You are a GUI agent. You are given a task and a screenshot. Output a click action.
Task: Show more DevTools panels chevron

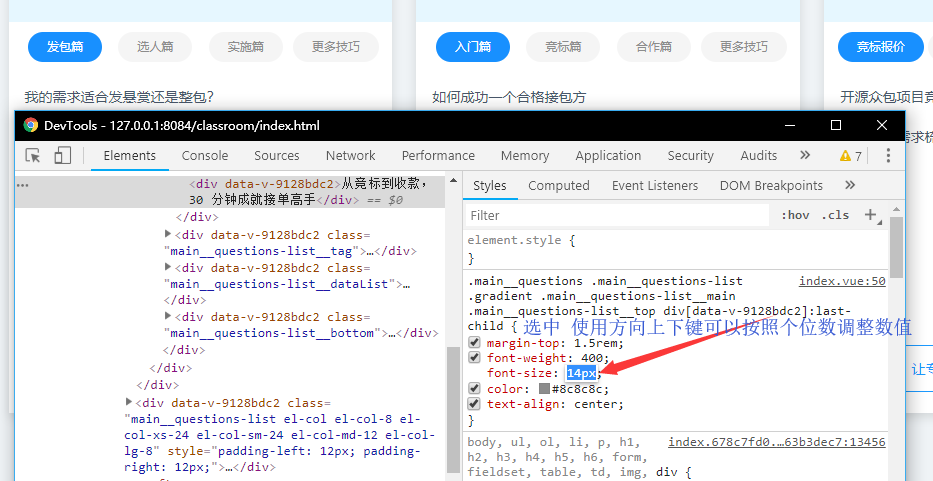(x=805, y=155)
